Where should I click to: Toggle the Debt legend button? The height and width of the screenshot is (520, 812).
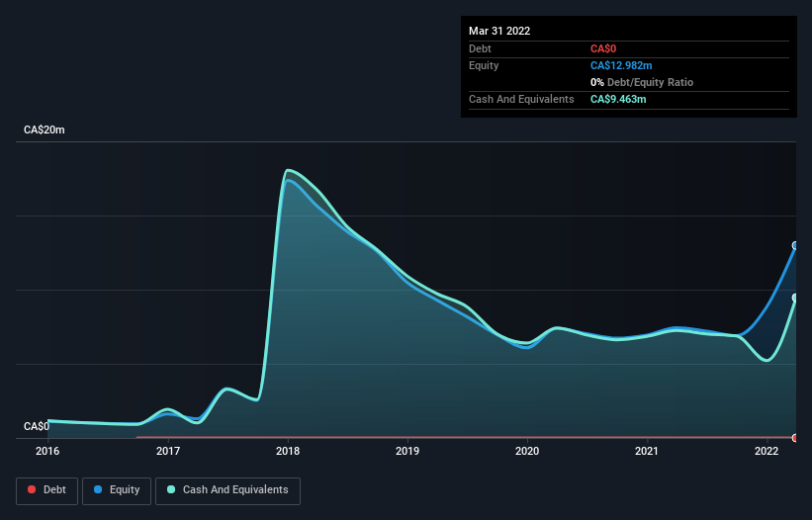47,490
